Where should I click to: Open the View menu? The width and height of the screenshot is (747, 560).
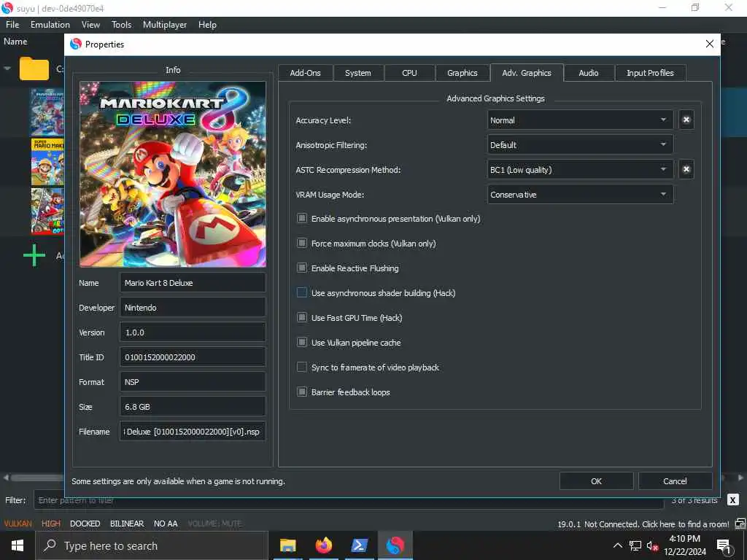90,25
